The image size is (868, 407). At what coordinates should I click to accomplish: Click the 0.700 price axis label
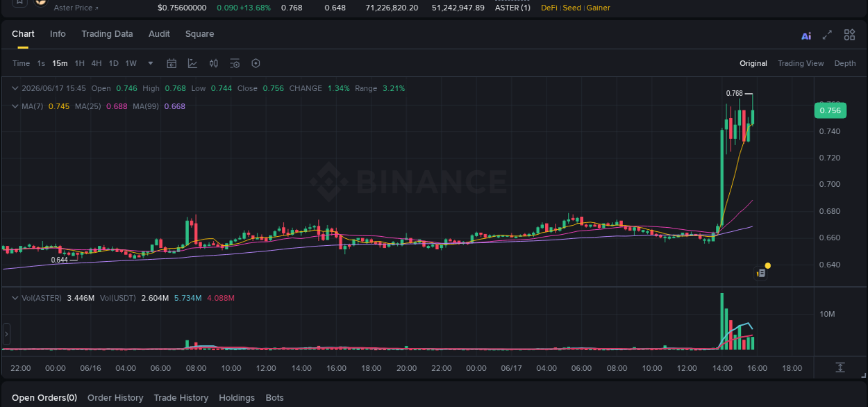point(830,185)
